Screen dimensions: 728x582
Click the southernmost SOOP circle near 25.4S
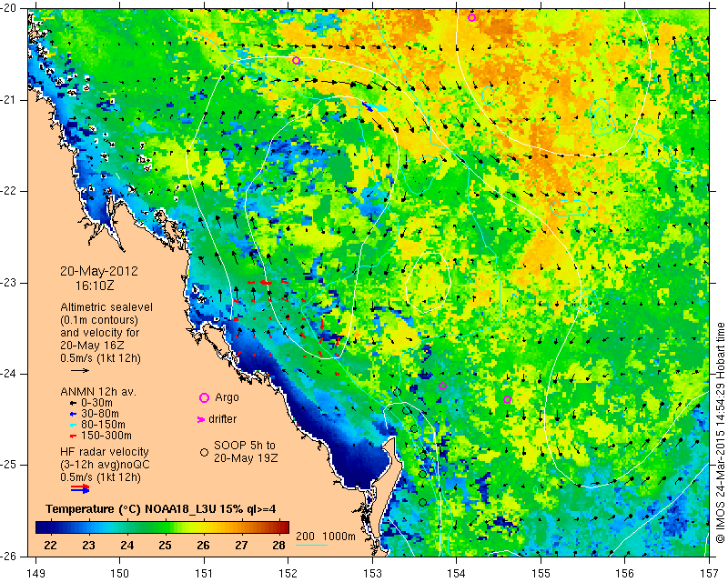[x=422, y=502]
